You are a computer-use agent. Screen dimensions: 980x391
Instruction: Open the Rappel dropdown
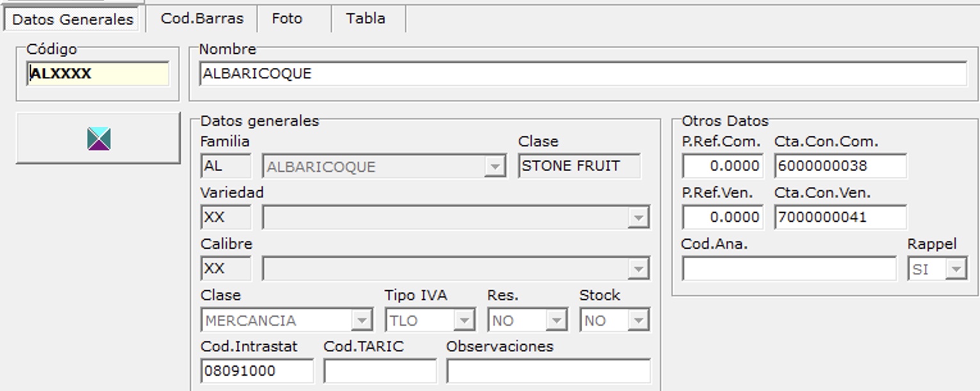[x=956, y=269]
